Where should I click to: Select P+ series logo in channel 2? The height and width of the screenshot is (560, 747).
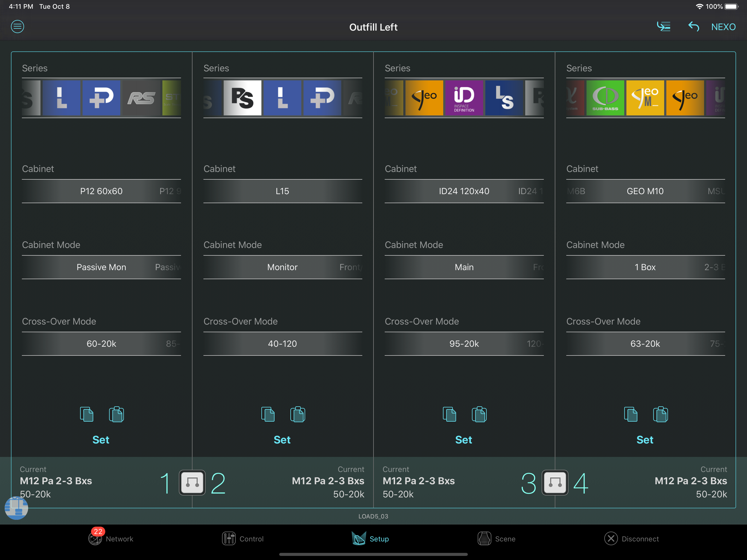(x=322, y=98)
